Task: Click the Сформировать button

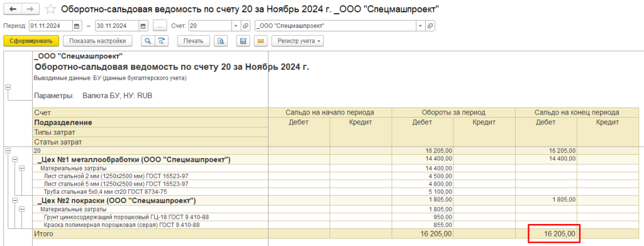Action: [31, 41]
